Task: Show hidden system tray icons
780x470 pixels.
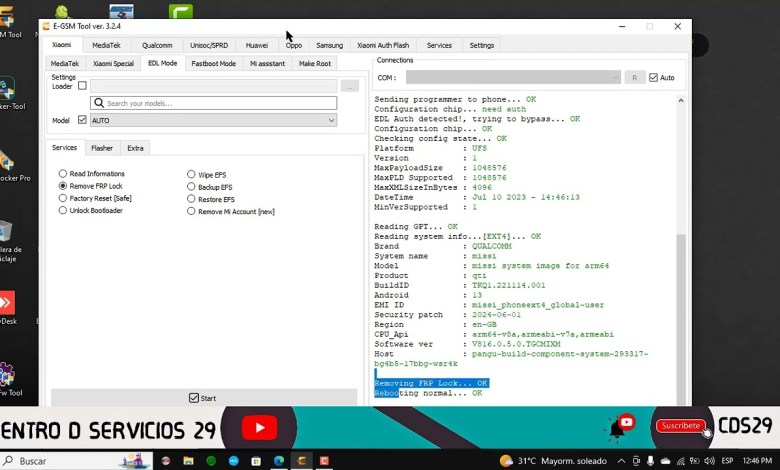Action: click(621, 461)
